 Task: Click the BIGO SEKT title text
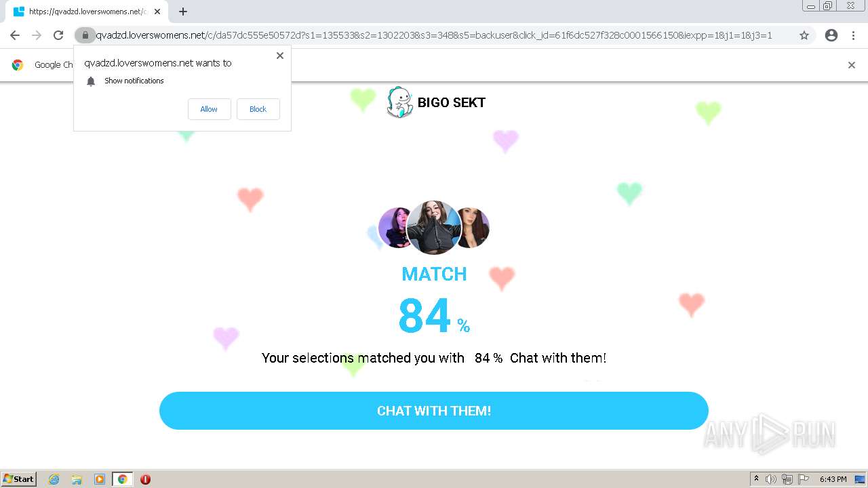pos(452,102)
